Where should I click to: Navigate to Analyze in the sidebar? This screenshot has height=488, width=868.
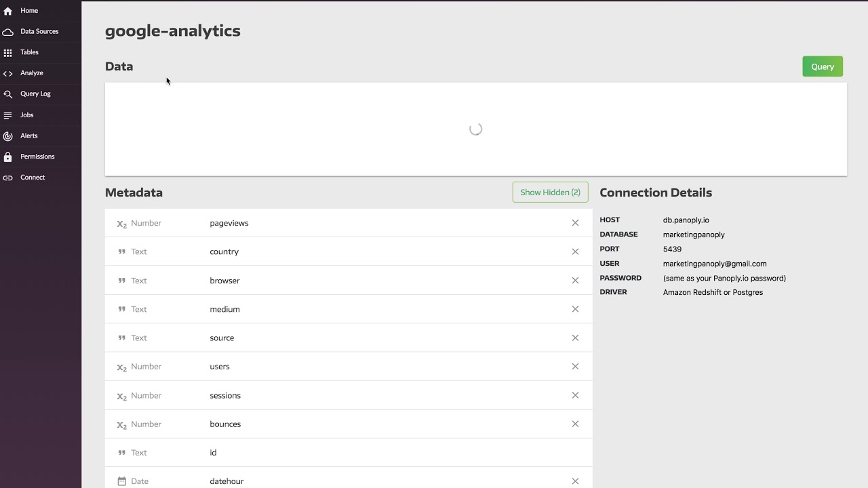[32, 73]
